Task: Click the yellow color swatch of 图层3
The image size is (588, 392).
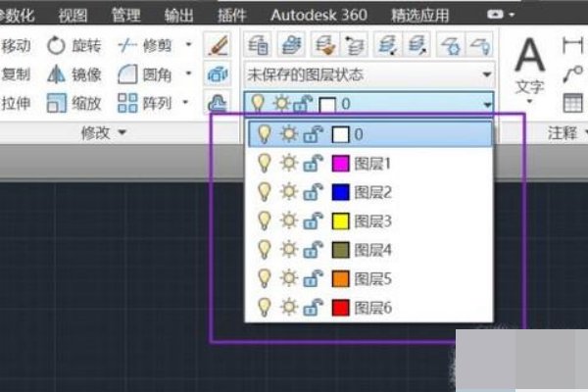Action: 341,220
